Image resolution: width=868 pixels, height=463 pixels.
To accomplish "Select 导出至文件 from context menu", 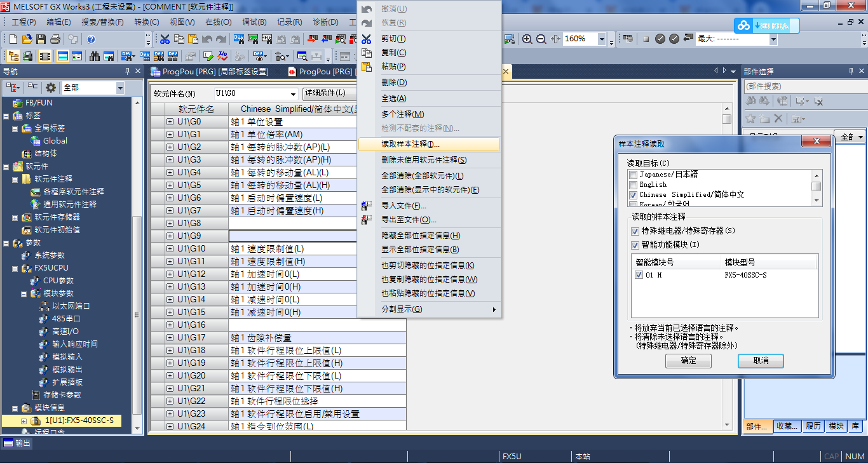I will [409, 220].
